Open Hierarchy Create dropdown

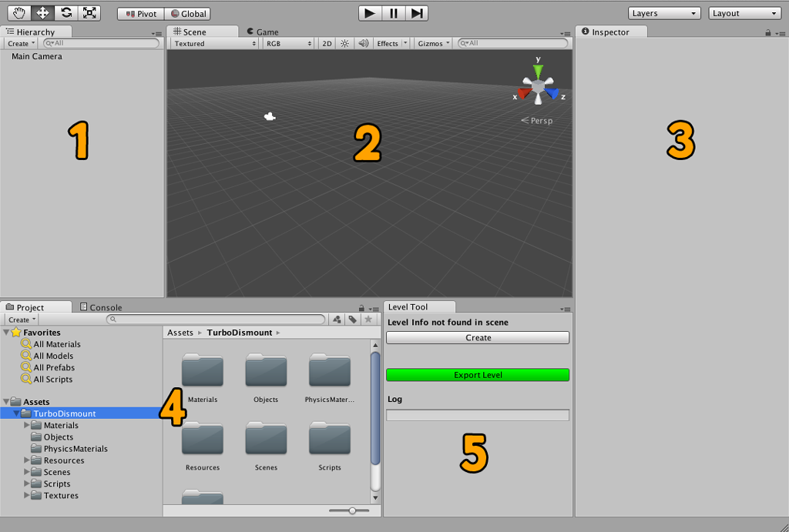(x=21, y=43)
